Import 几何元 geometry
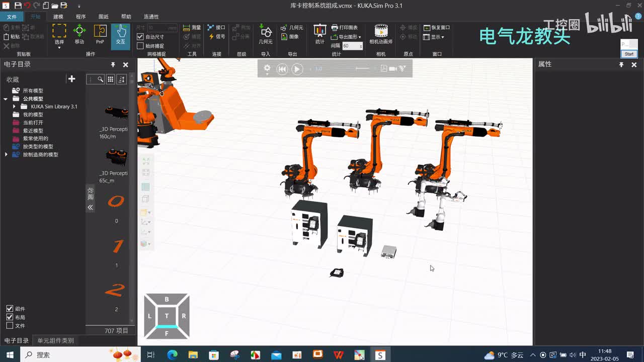Viewport: 644px width, 362px height. tap(265, 34)
